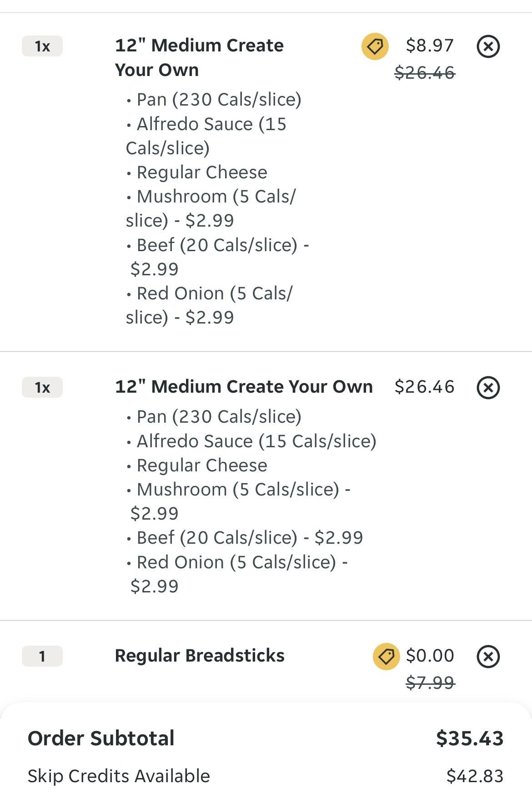Select the Regular Breadsticks item name
Viewport: 532px width, 804px height.
200,656
